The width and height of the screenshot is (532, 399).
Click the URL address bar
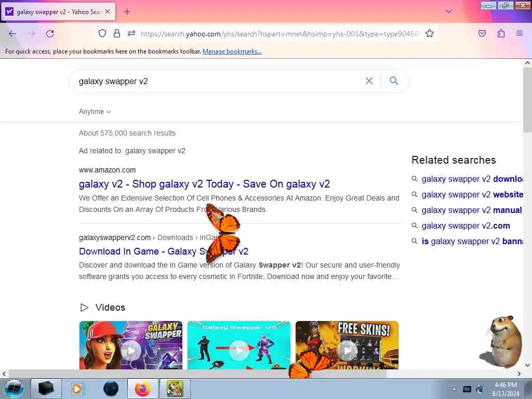[280, 34]
